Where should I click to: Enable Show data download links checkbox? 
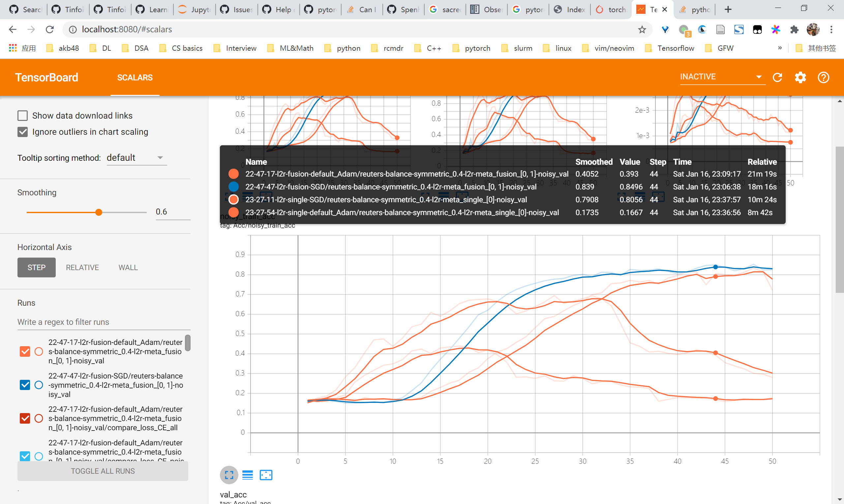(23, 116)
